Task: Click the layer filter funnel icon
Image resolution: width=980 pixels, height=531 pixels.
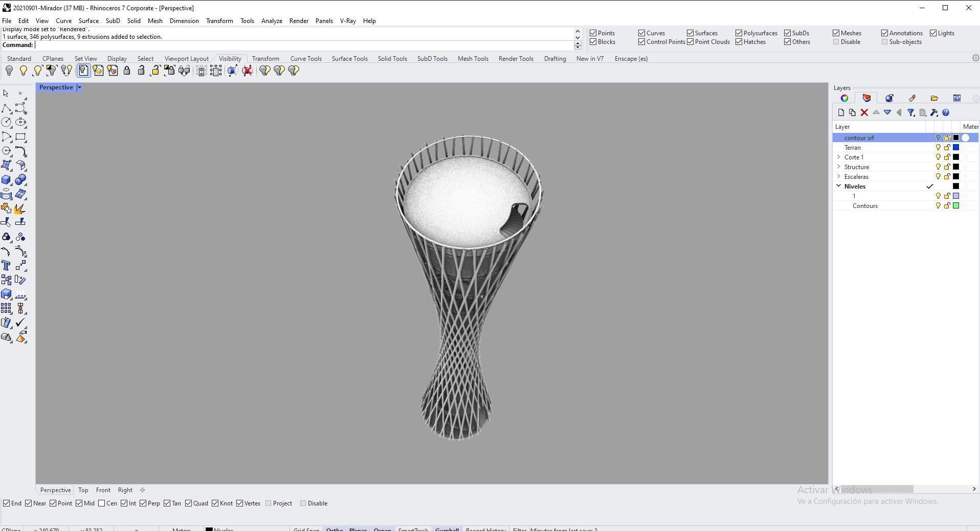Action: (x=911, y=113)
